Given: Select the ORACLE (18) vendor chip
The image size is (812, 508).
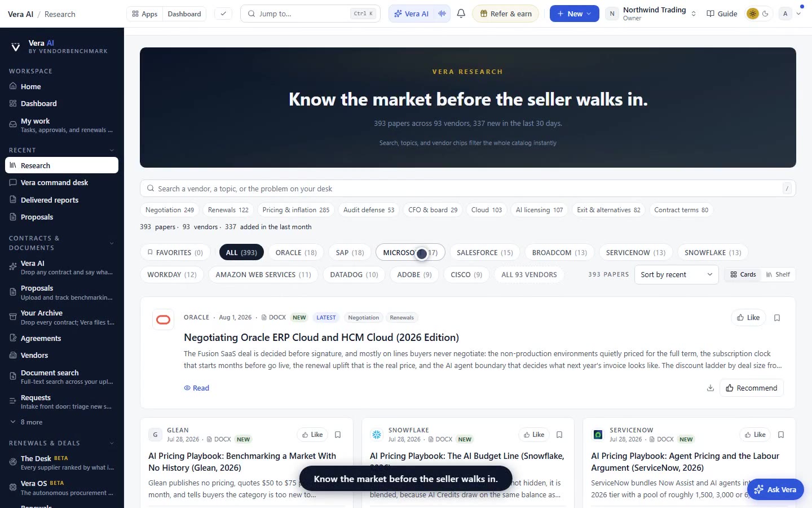Looking at the screenshot, I should pyautogui.click(x=296, y=252).
